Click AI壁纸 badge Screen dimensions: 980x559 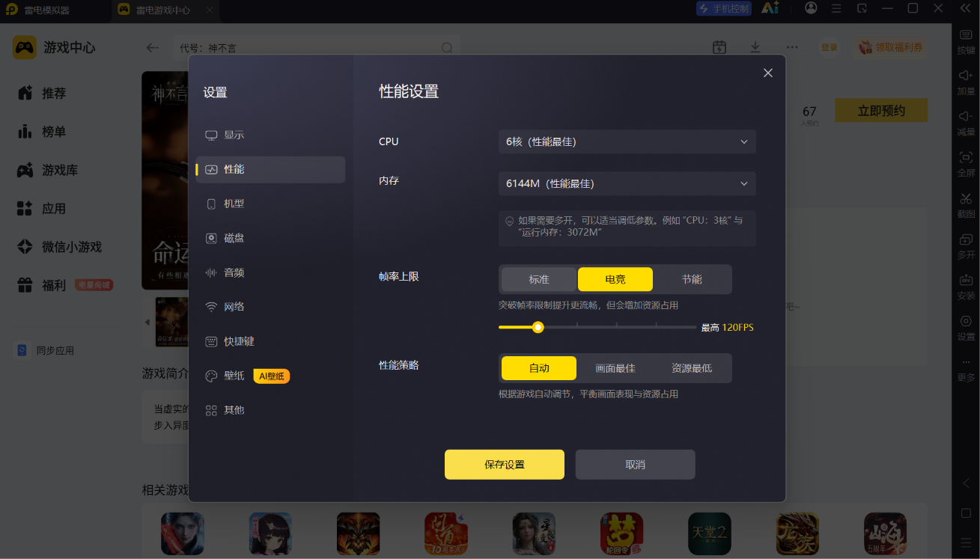[272, 376]
